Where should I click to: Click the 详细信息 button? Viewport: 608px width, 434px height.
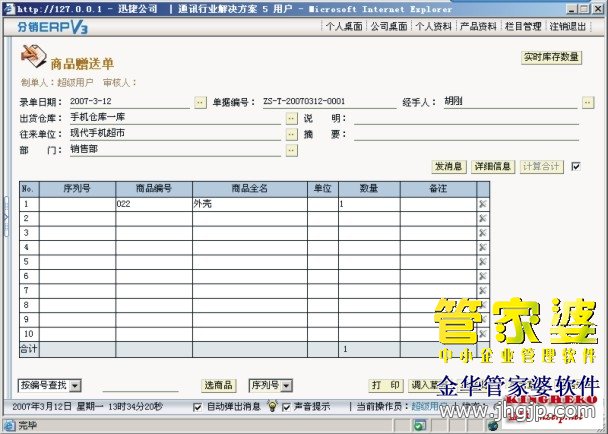pos(493,167)
